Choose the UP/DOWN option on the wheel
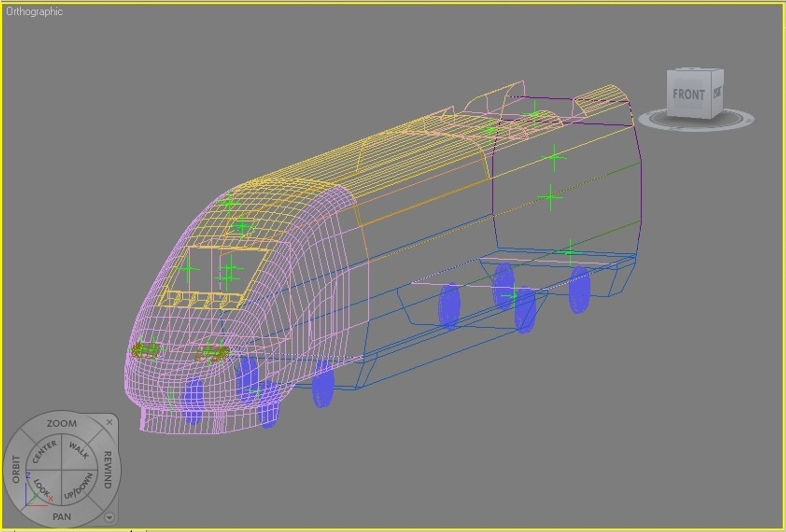 [79, 488]
